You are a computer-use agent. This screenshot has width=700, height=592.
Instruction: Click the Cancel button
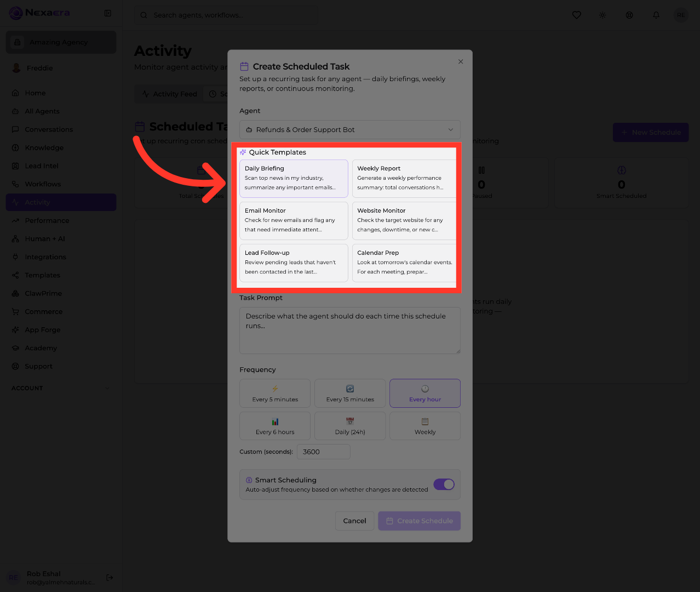tap(354, 521)
